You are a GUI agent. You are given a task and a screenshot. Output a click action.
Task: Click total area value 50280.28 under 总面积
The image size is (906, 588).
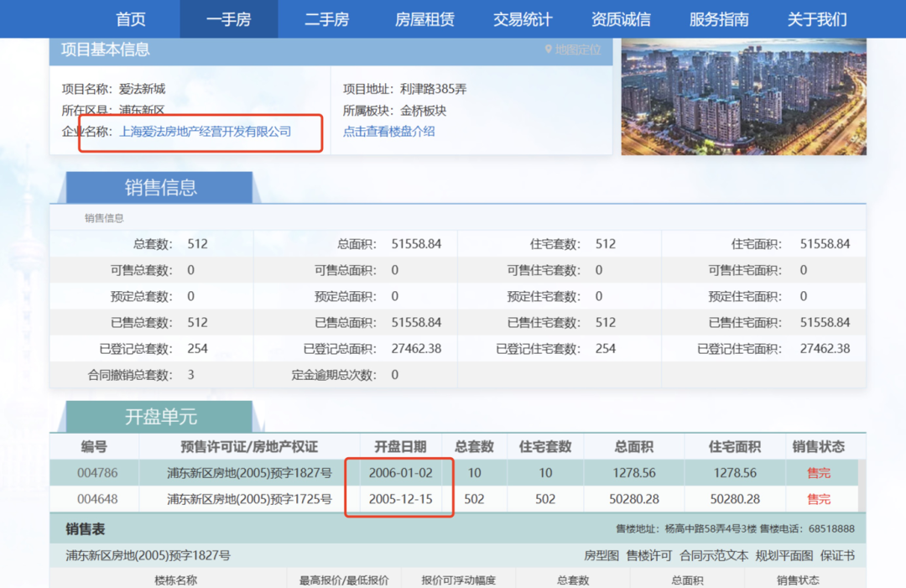(634, 499)
